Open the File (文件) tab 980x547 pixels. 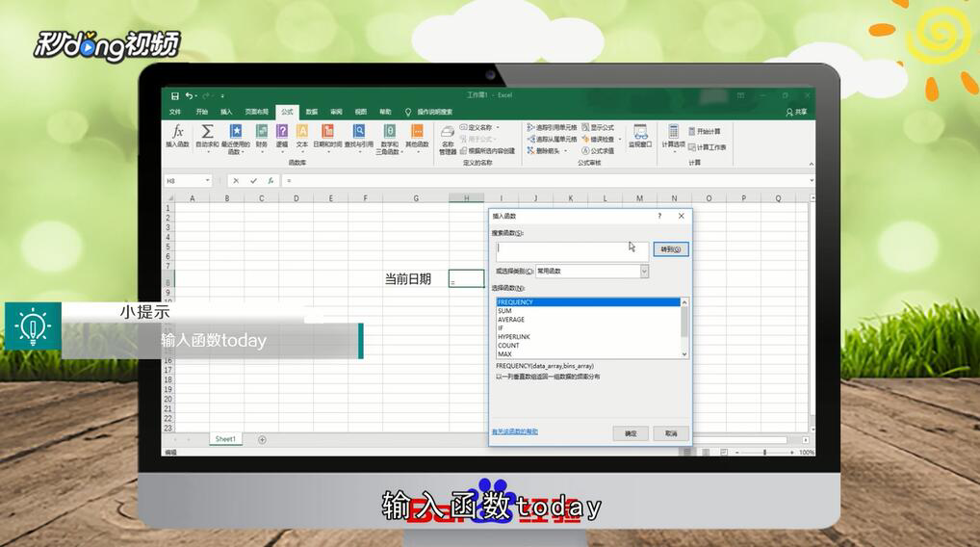click(175, 112)
